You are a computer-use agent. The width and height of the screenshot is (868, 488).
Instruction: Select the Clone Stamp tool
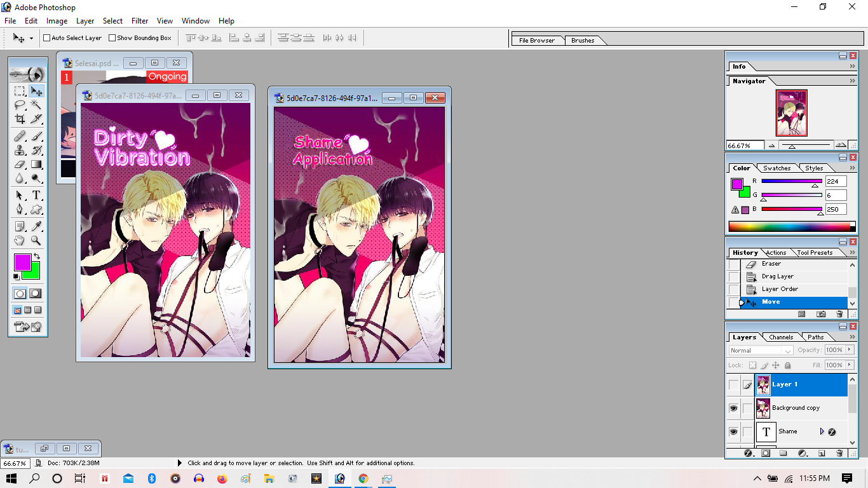pyautogui.click(x=20, y=150)
